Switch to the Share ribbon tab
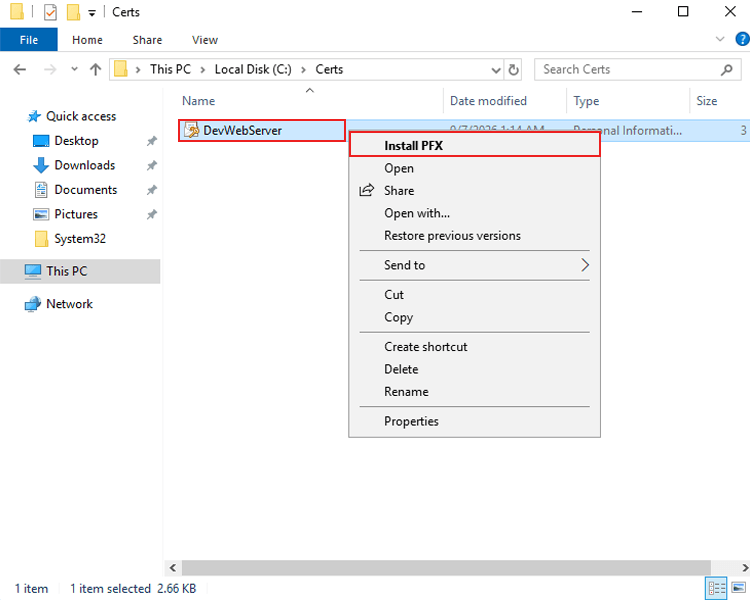The width and height of the screenshot is (750, 600). click(x=147, y=40)
